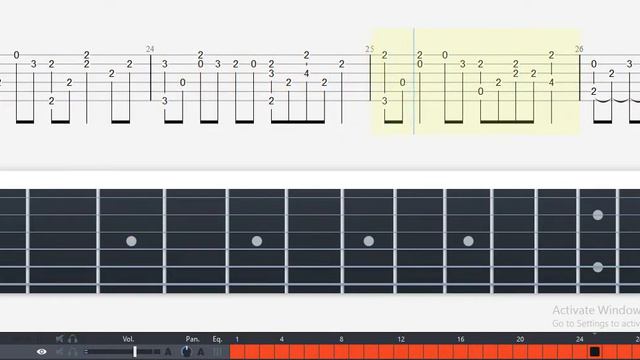
Task: Click the black current-bar block in the timeline
Action: click(595, 352)
